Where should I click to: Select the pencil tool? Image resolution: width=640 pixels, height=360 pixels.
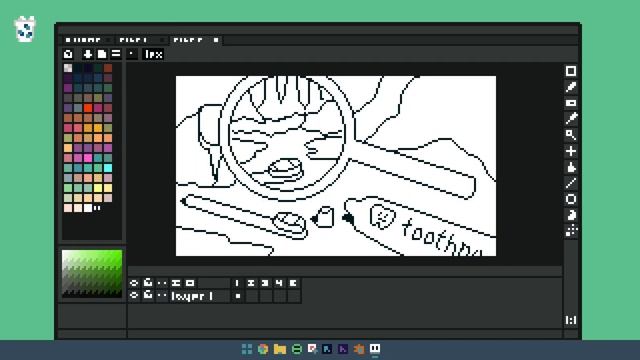coord(571,87)
